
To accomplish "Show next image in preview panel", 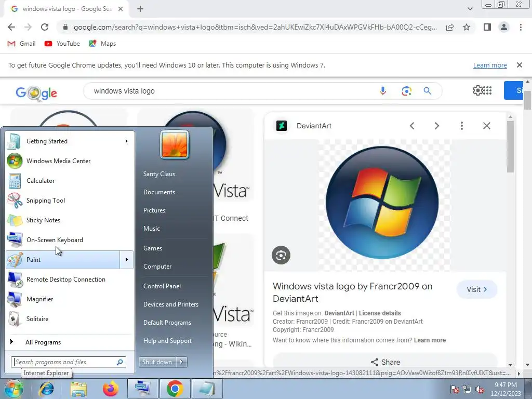I will (436, 126).
